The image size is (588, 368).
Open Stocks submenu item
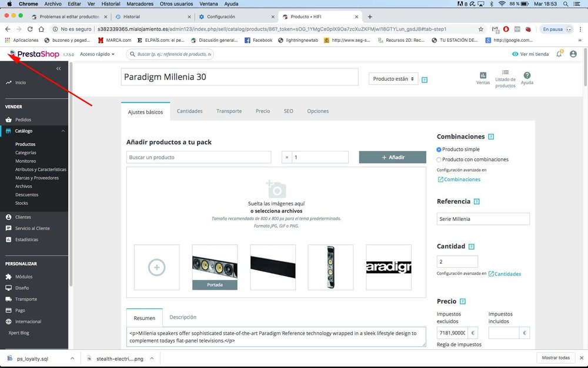coord(22,203)
